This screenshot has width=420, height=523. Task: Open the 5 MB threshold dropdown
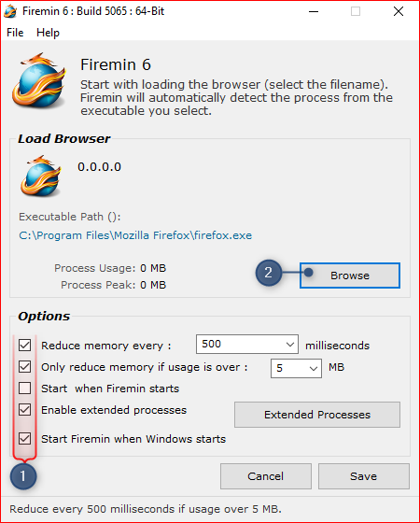click(x=297, y=368)
